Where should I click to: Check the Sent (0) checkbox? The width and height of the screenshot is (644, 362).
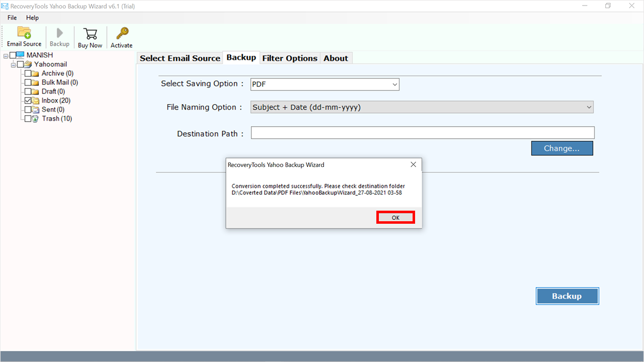pos(28,110)
